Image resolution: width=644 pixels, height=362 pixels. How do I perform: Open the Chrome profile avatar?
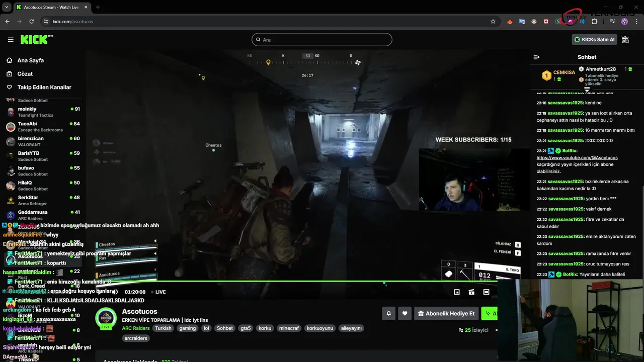coord(624,22)
